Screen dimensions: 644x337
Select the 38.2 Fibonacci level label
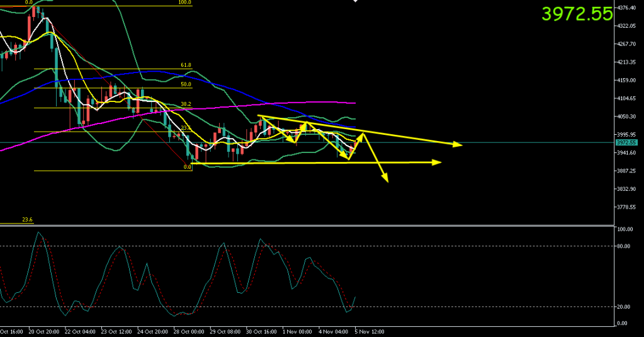tap(186, 104)
